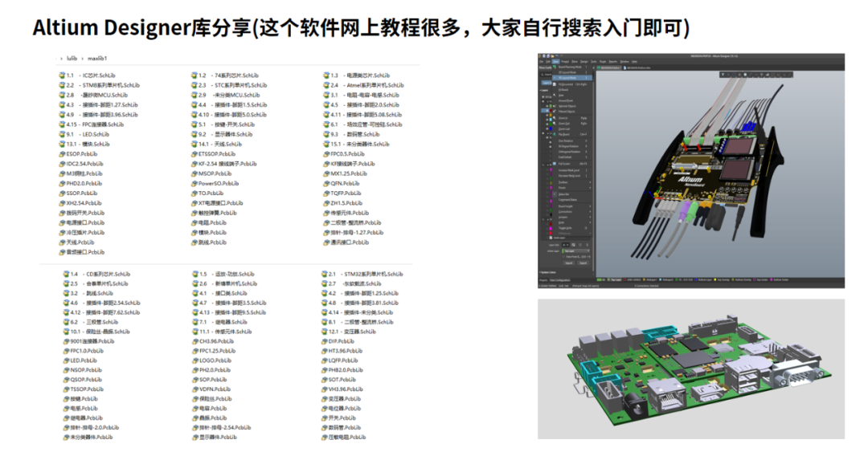
Task: Open the Active Layer dropdown
Action: (x=575, y=250)
